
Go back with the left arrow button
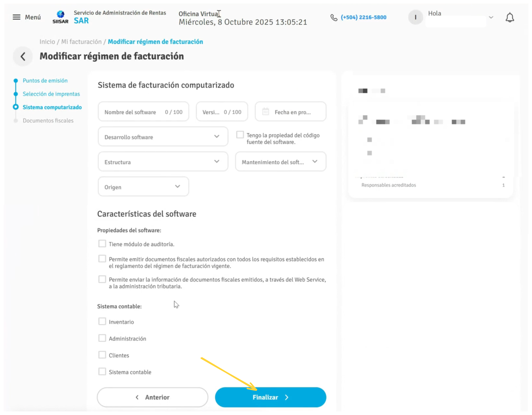pos(23,56)
